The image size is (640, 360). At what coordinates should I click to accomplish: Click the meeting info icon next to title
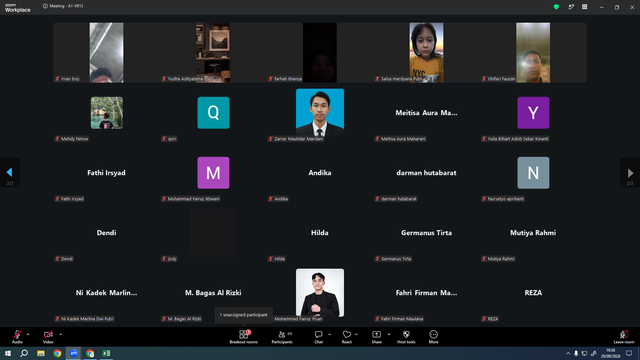[x=45, y=6]
